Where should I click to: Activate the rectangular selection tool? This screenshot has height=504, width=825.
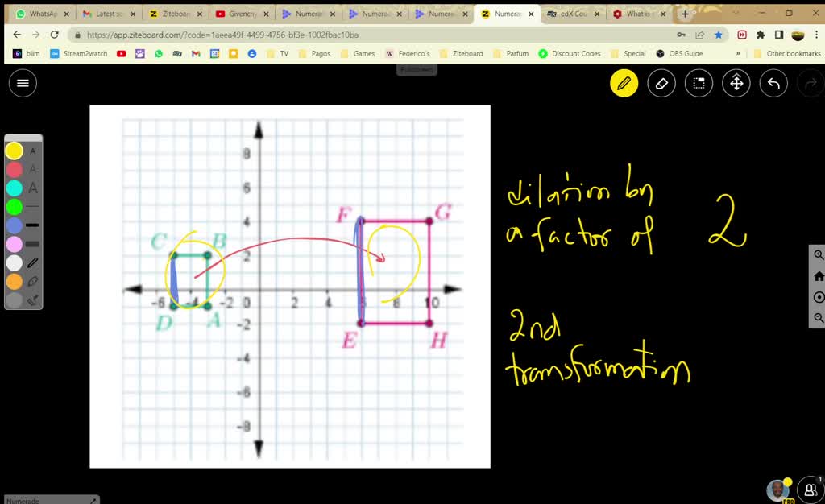click(698, 83)
